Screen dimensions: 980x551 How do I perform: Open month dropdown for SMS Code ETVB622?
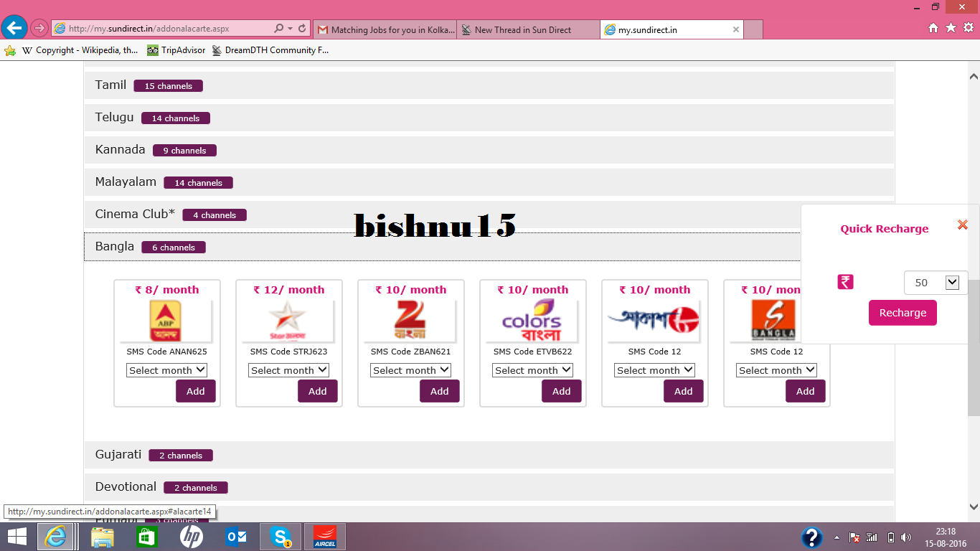[532, 370]
